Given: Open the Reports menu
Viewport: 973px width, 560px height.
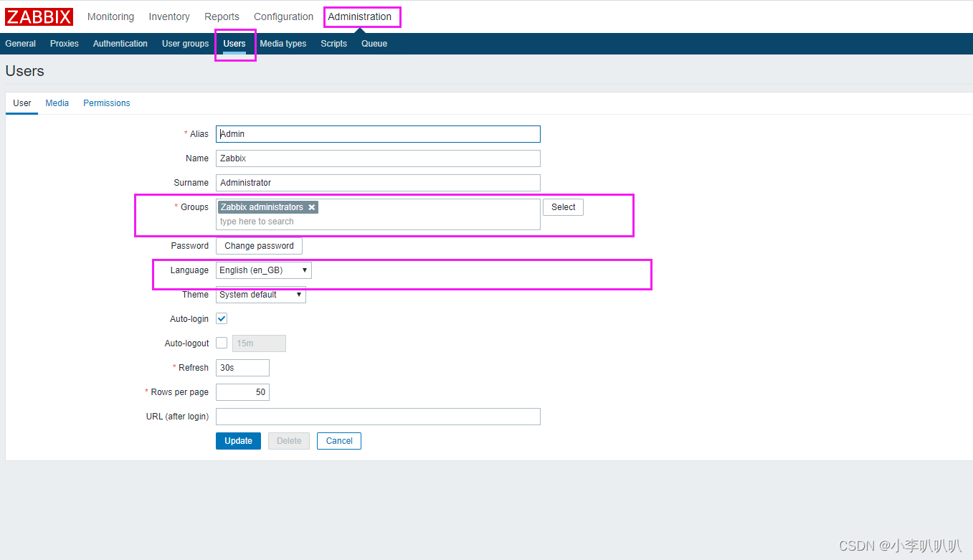Looking at the screenshot, I should coord(222,16).
